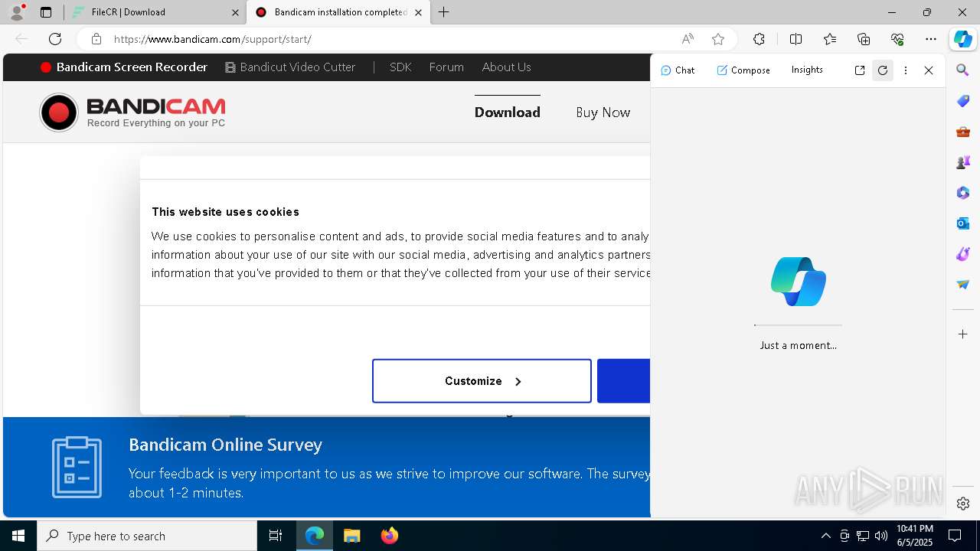This screenshot has height=551, width=980.
Task: Go to the SDK page
Action: pyautogui.click(x=400, y=67)
